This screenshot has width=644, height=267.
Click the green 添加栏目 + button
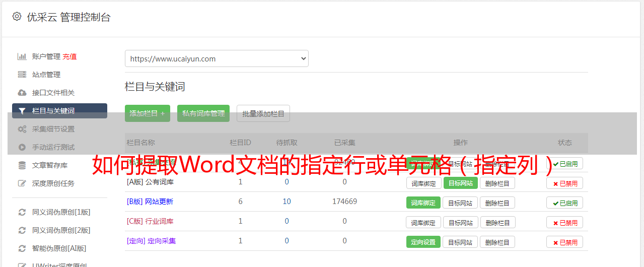(148, 113)
